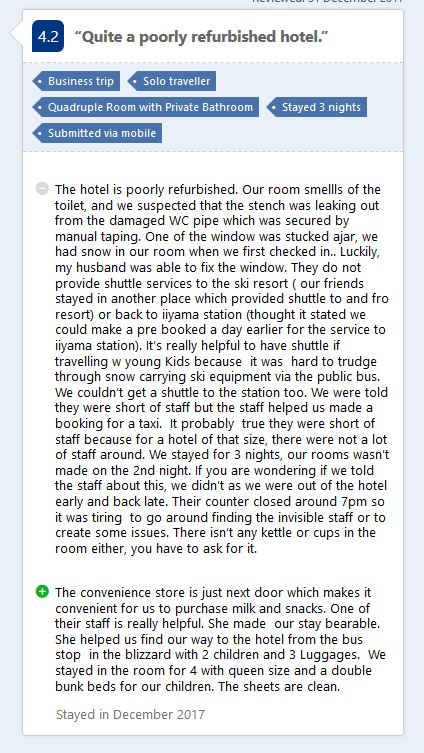Click the Stayed in December 2017 text
424x753 pixels.
point(130,714)
